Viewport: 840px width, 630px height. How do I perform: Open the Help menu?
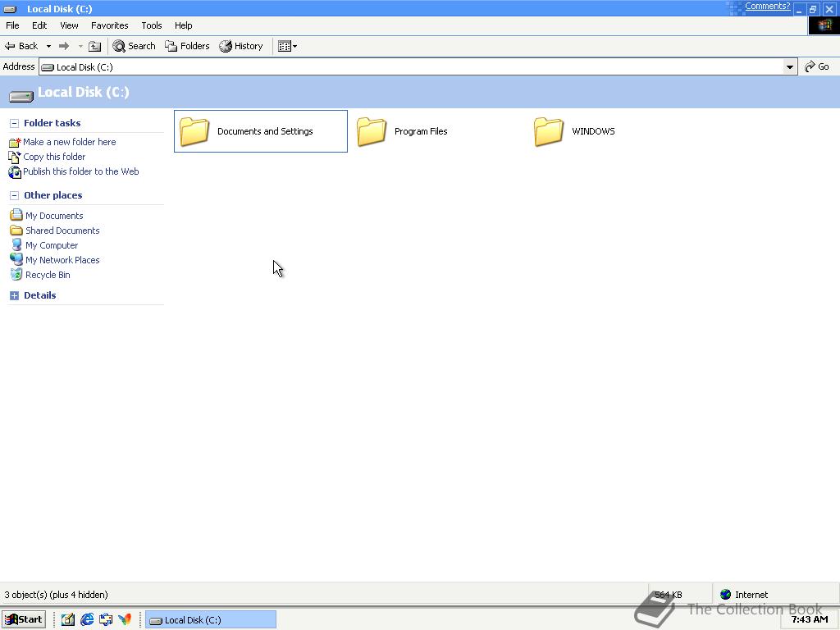[183, 25]
